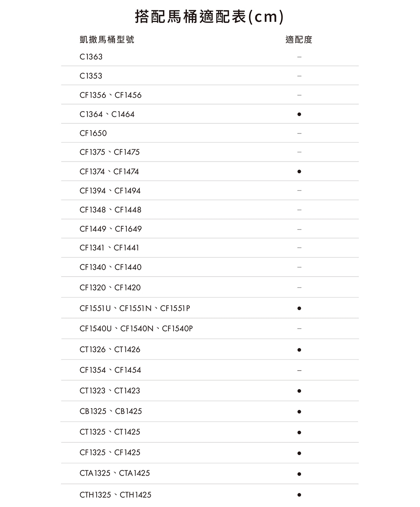The image size is (420, 507).
Task: Click the dot beside CB1325、CB1425
Action: pos(299,412)
